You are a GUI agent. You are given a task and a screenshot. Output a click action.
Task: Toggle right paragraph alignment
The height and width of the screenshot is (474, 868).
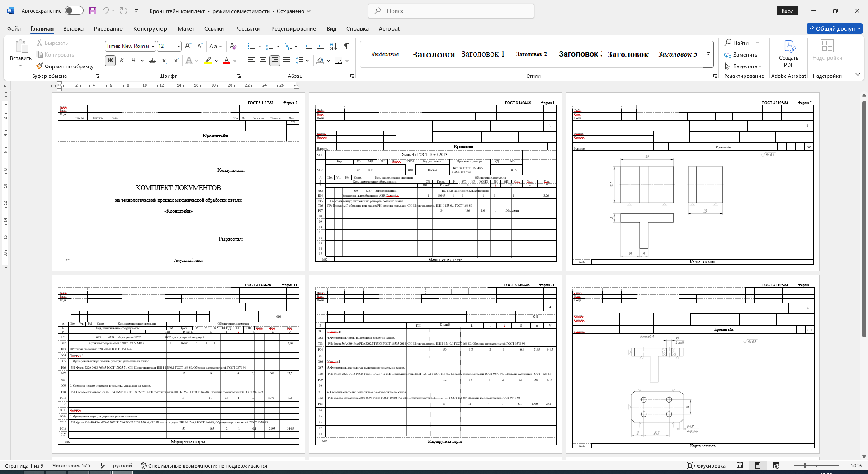click(275, 61)
